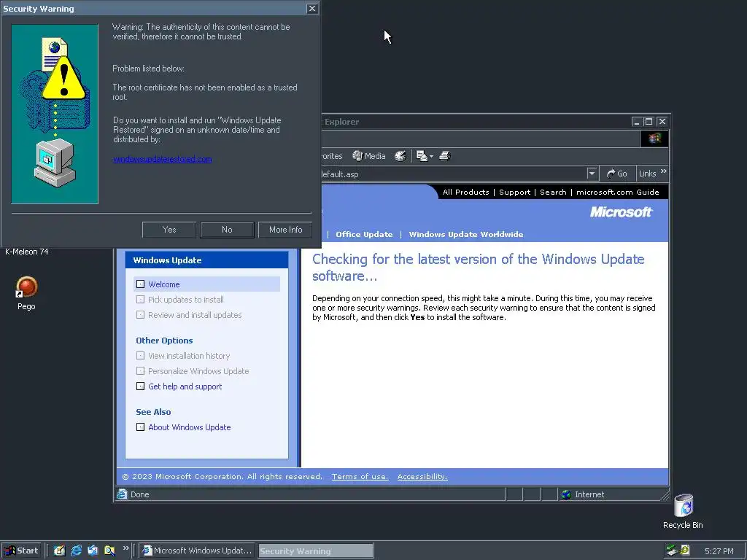Image resolution: width=747 pixels, height=560 pixels.
Task: Minimize the Internet Explorer window
Action: [636, 122]
